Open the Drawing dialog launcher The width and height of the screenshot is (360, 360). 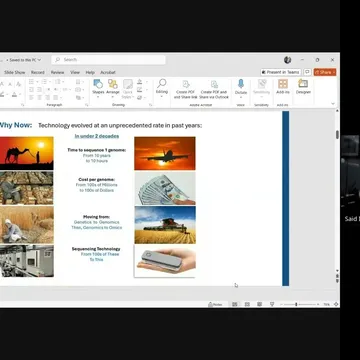pos(150,105)
